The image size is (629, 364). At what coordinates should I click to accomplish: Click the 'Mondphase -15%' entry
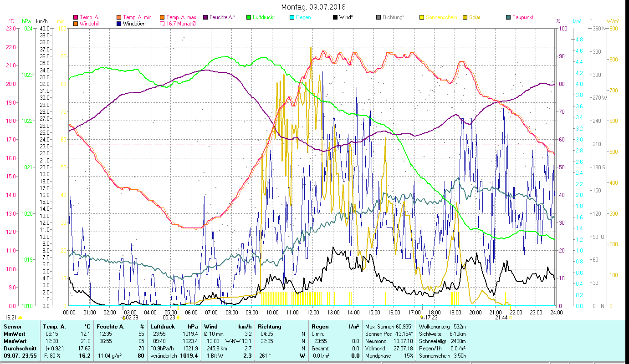(x=389, y=356)
